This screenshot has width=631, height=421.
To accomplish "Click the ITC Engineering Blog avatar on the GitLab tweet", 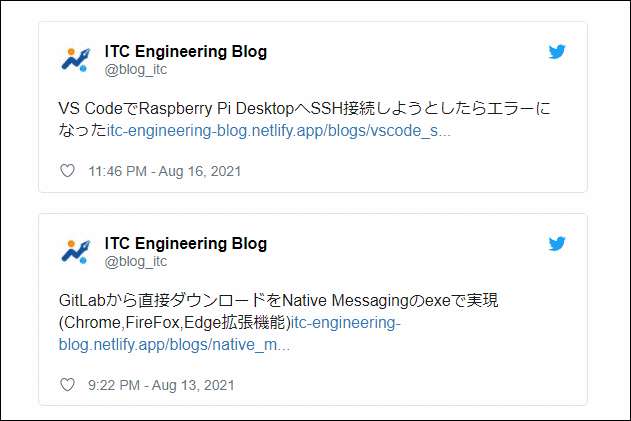I will (76, 251).
